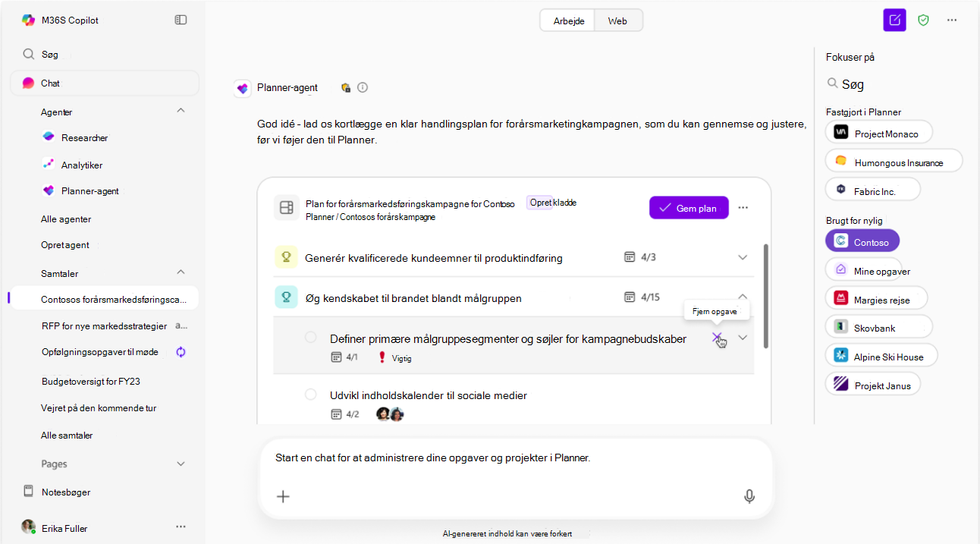Image resolution: width=980 pixels, height=544 pixels.
Task: Mark Udvikl indholdskalender task complete
Action: (310, 394)
